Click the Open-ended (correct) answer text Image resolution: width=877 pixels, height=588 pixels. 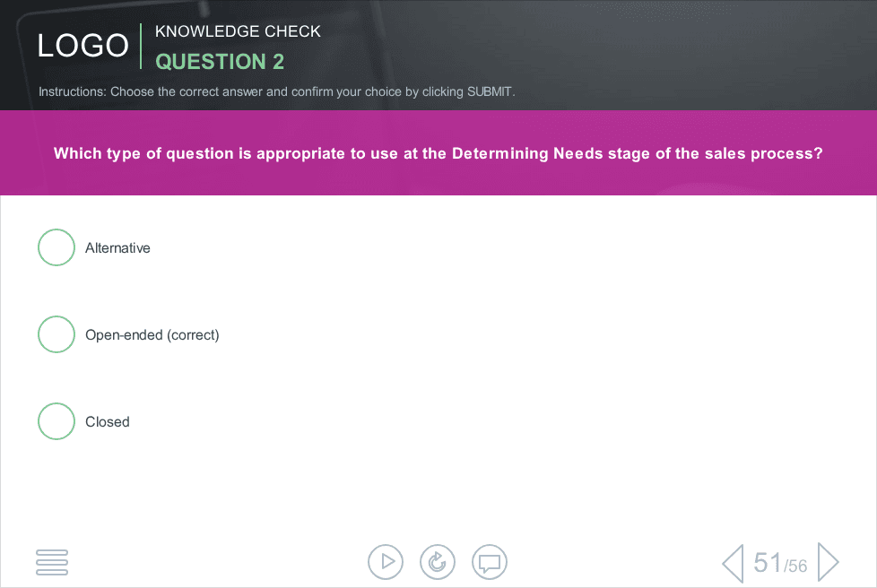152,335
